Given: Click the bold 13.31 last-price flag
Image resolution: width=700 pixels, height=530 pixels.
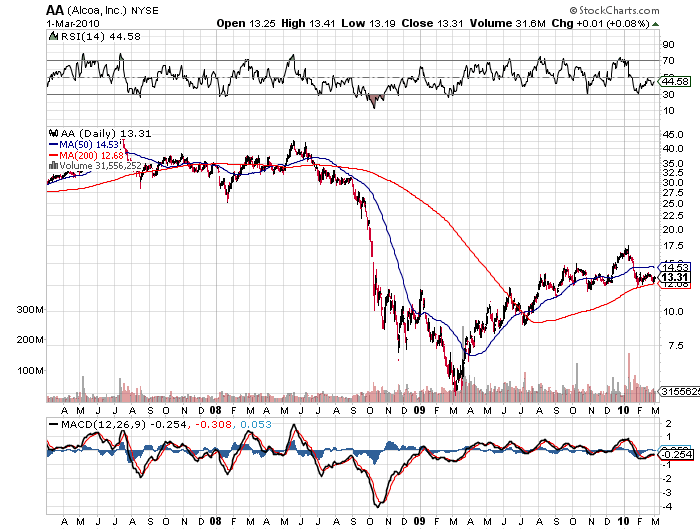Looking at the screenshot, I should click(675, 278).
